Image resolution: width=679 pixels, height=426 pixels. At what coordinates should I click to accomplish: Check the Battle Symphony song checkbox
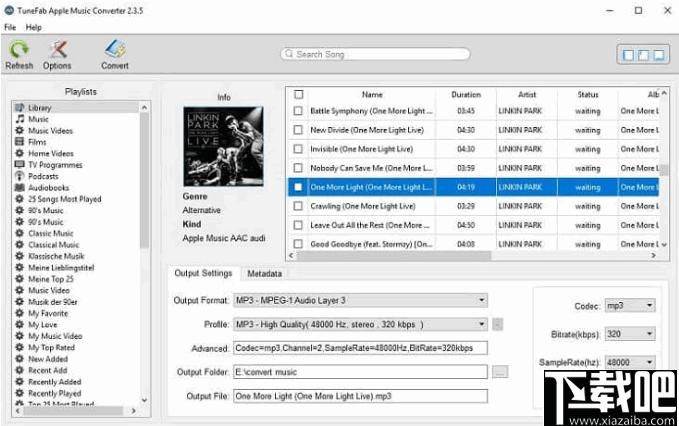pyautogui.click(x=298, y=111)
